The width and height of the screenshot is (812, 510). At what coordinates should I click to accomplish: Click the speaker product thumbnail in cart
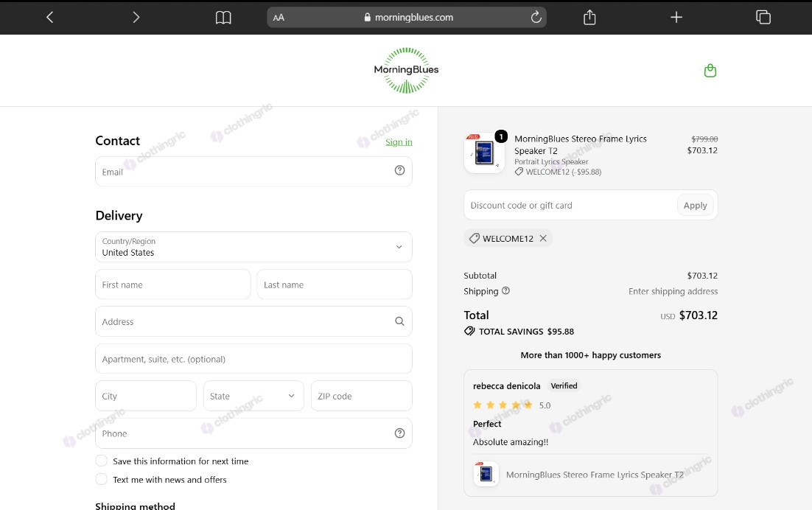[x=484, y=153]
